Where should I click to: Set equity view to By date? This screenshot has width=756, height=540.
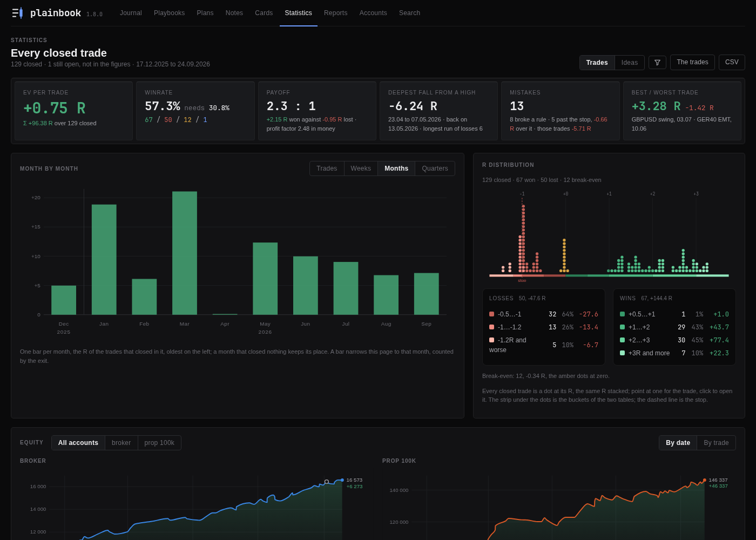678,443
